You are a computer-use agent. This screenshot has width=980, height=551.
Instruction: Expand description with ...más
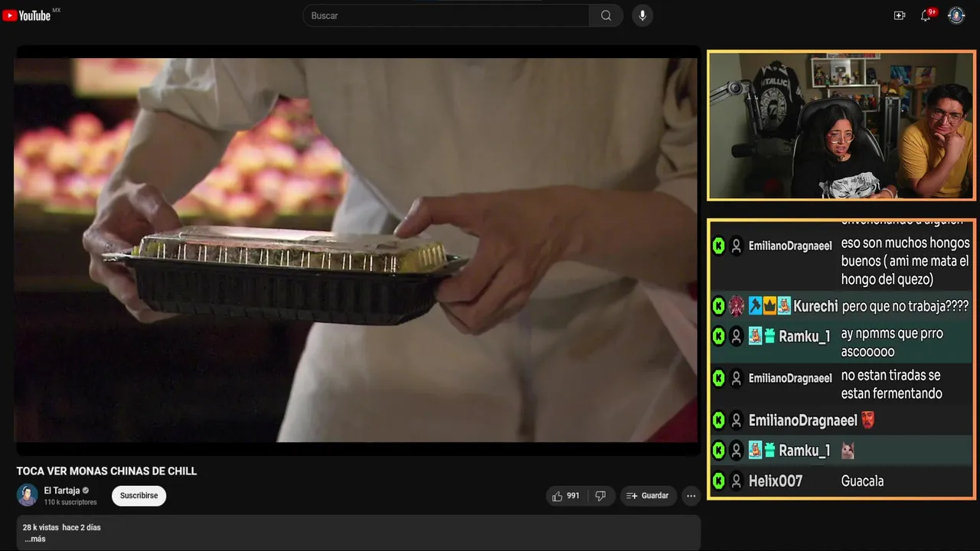tap(34, 539)
